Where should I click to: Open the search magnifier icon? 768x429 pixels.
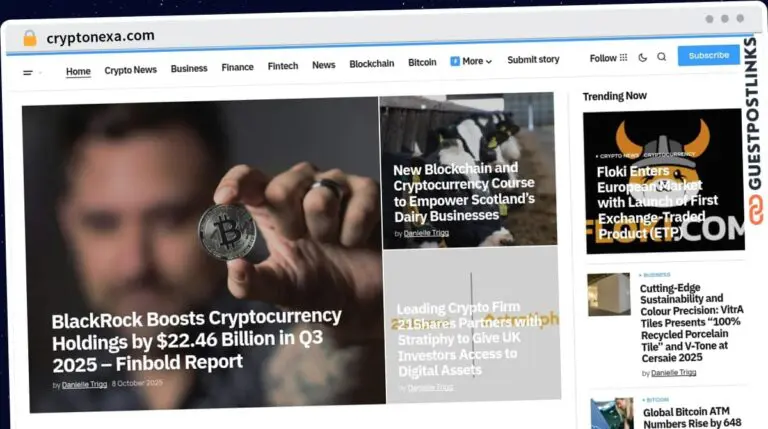point(662,57)
